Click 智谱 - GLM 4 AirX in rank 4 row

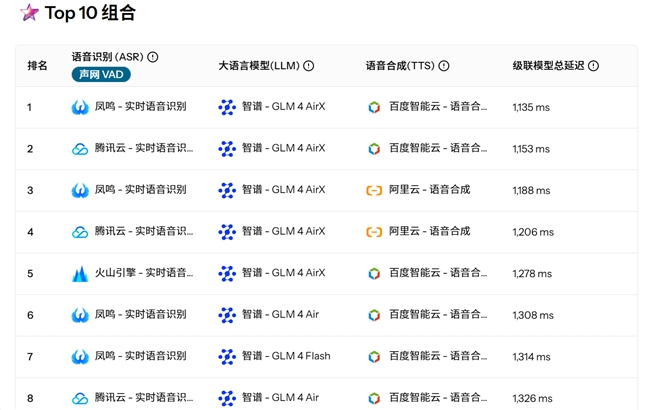click(284, 231)
